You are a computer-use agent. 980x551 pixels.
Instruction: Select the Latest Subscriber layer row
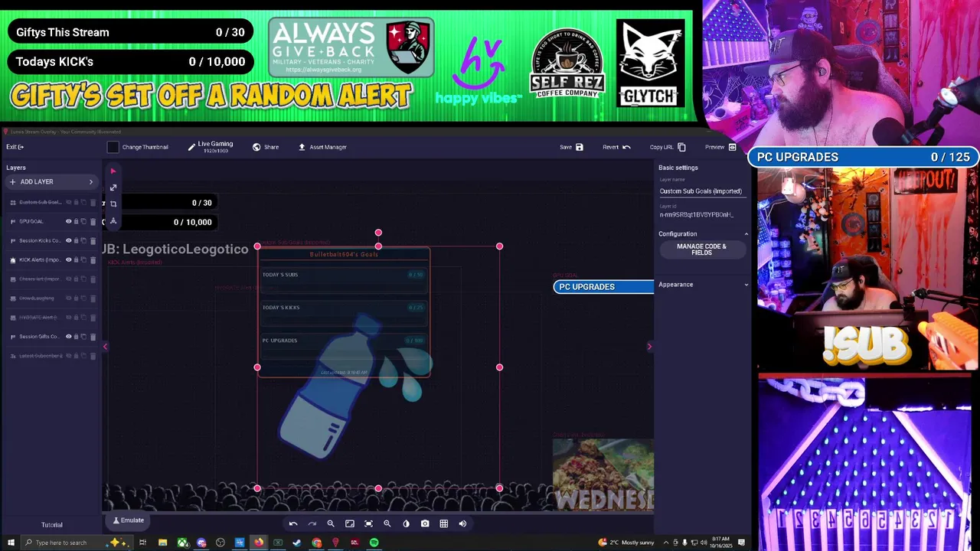click(x=52, y=356)
